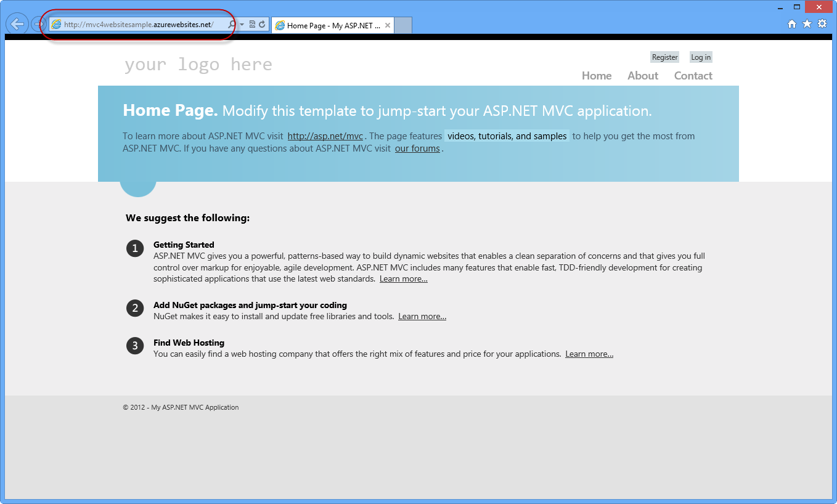This screenshot has width=837, height=504.
Task: Open browser settings via the gear icon
Action: pos(822,23)
